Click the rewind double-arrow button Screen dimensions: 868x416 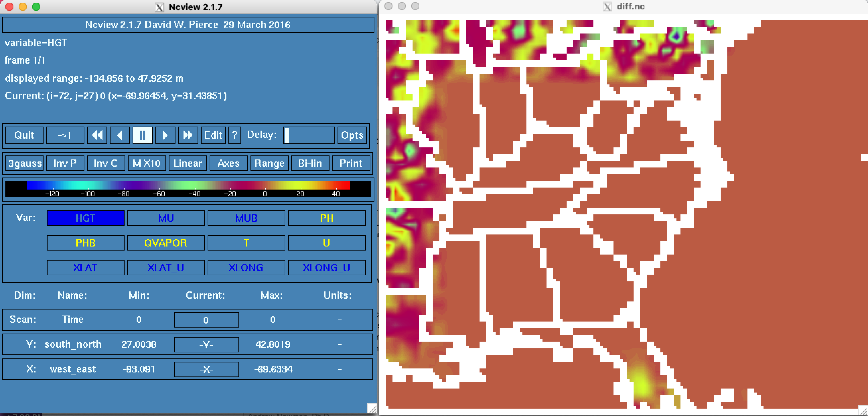pyautogui.click(x=97, y=135)
